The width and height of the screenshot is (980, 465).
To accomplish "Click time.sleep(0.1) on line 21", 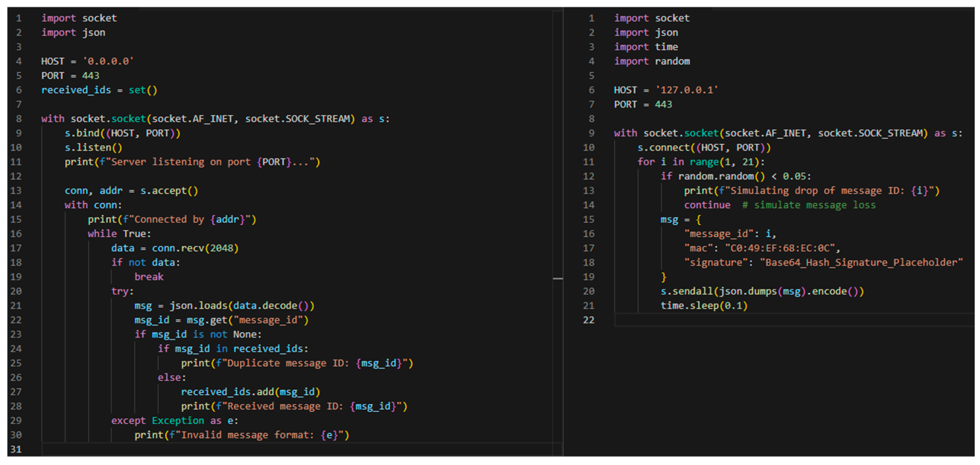I will coord(704,305).
